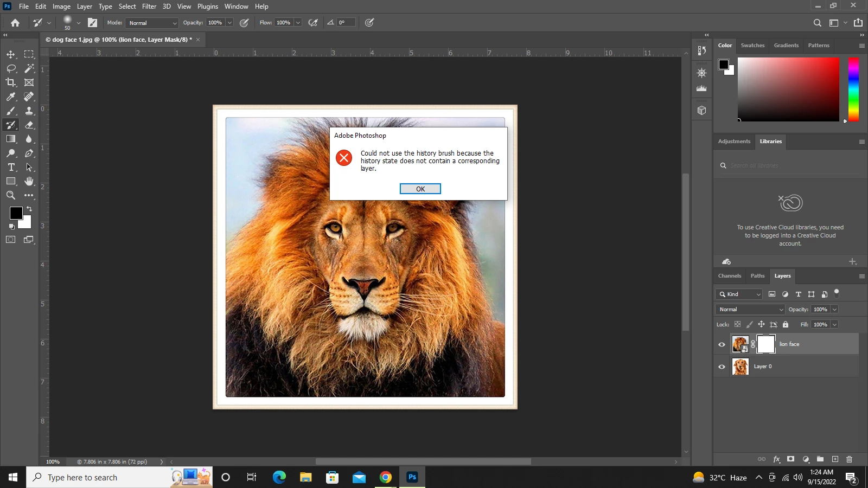The width and height of the screenshot is (868, 488).
Task: Select the Zoom tool in toolbar
Action: [x=11, y=195]
